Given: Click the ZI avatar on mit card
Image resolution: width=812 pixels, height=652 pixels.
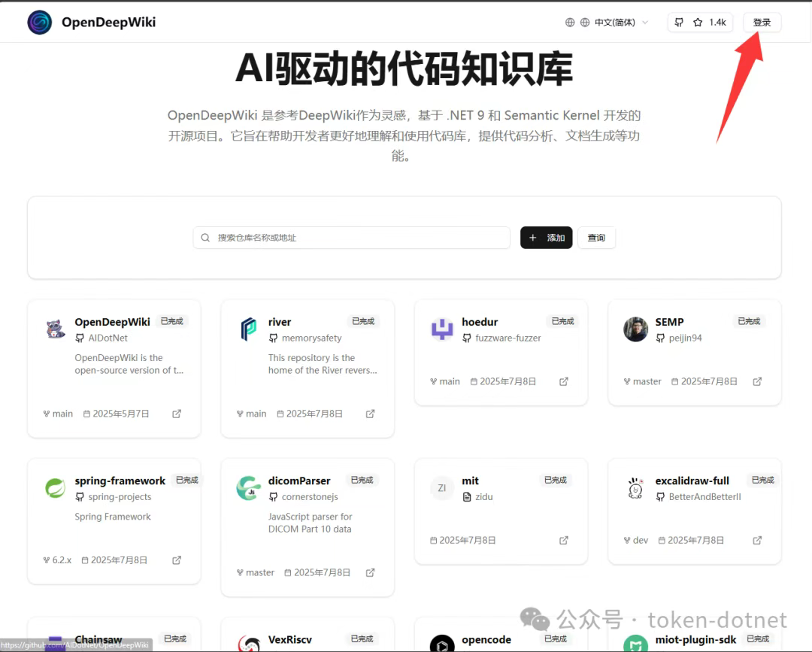Looking at the screenshot, I should tap(442, 488).
